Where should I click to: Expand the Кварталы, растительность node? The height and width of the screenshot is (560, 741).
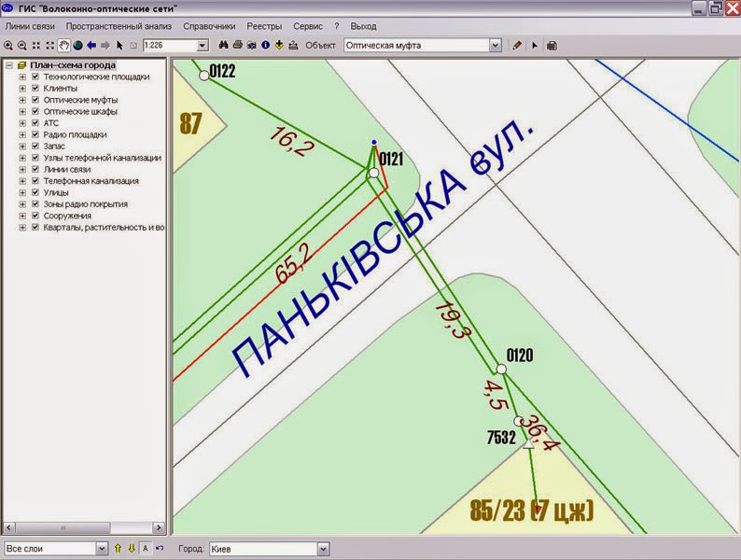pyautogui.click(x=22, y=228)
